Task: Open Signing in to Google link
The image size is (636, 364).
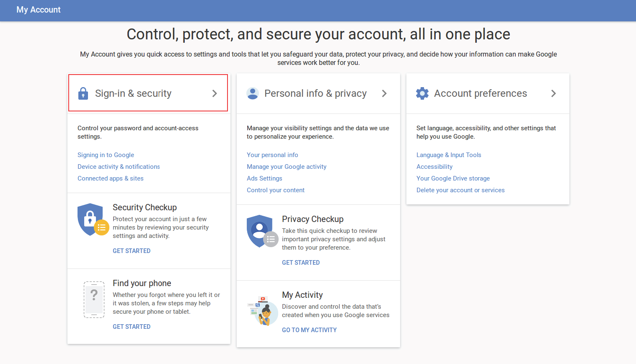Action: (x=106, y=155)
